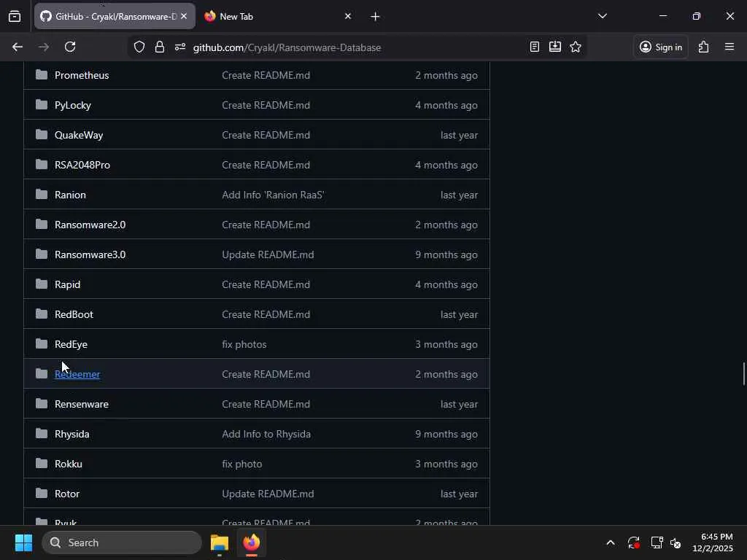Screen dimensions: 747x560
Task: Go back with the browser back arrow
Action: point(18,47)
